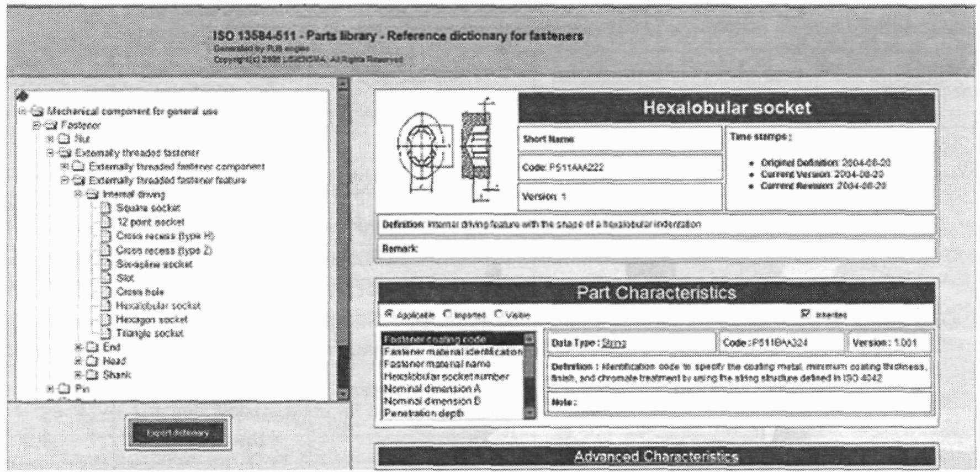Click the Head folder icon
Image resolution: width=980 pixels, height=472 pixels.
(x=93, y=361)
